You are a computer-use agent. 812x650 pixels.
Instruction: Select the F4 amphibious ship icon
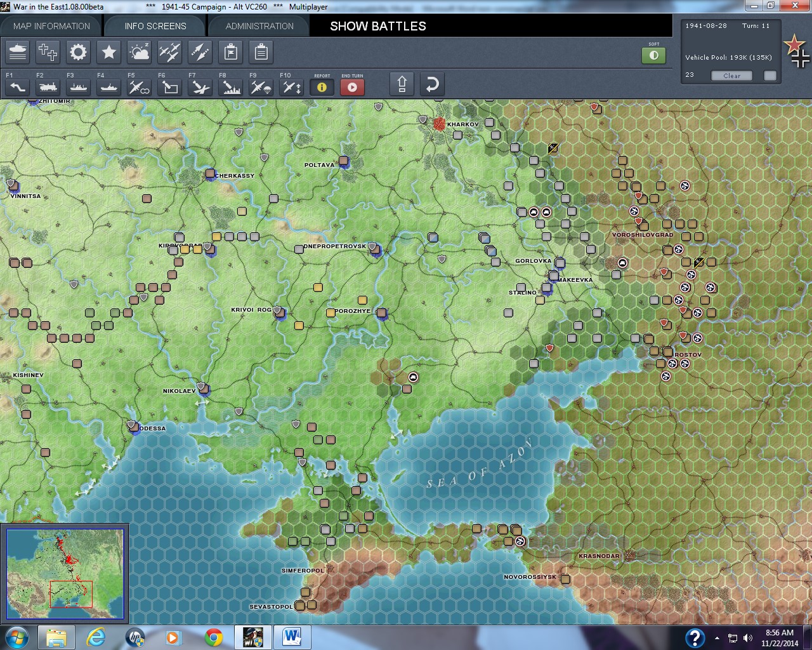click(x=108, y=86)
